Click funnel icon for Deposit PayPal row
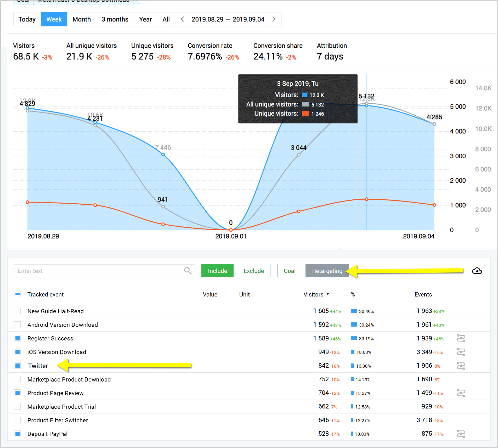Viewport: 498px width, 448px height. pos(461,434)
